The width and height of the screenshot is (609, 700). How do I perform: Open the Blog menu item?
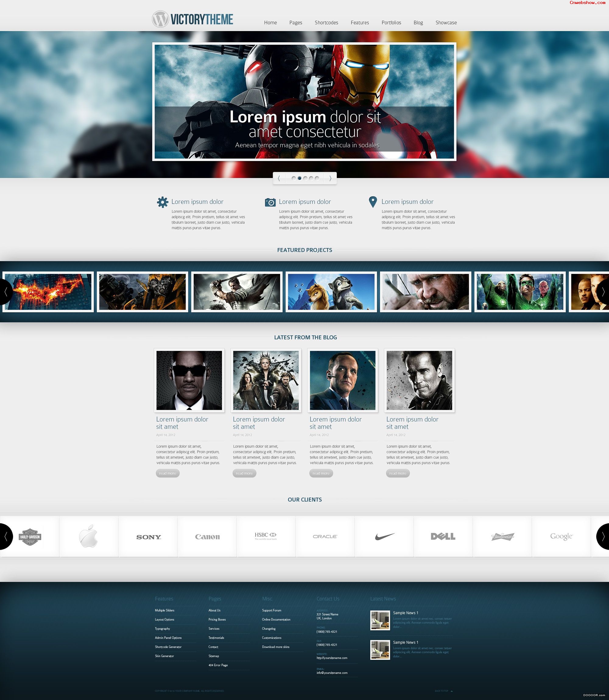pos(418,23)
